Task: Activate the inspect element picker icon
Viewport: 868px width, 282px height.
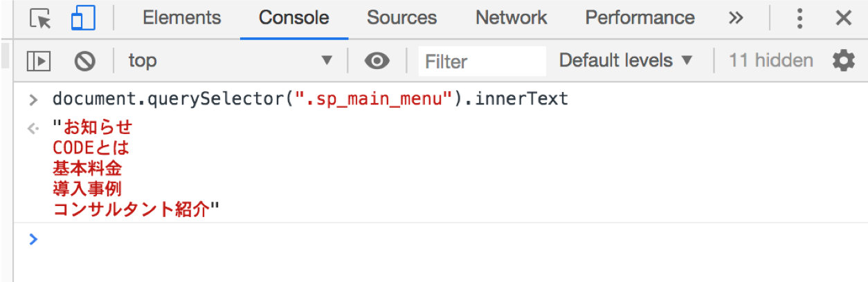Action: 40,19
